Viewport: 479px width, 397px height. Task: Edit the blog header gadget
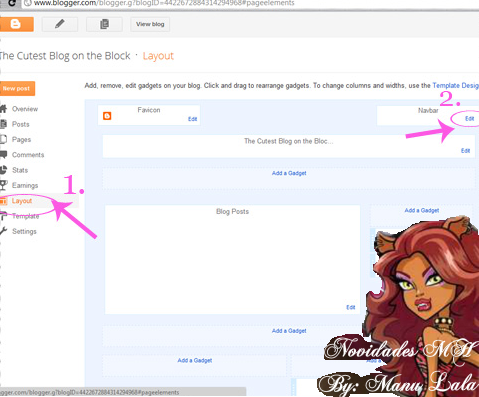(465, 151)
